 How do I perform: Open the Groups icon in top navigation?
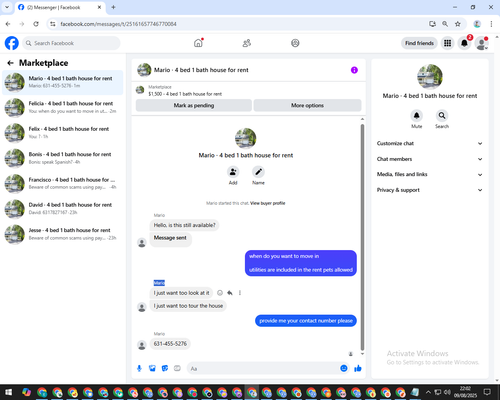[295, 43]
